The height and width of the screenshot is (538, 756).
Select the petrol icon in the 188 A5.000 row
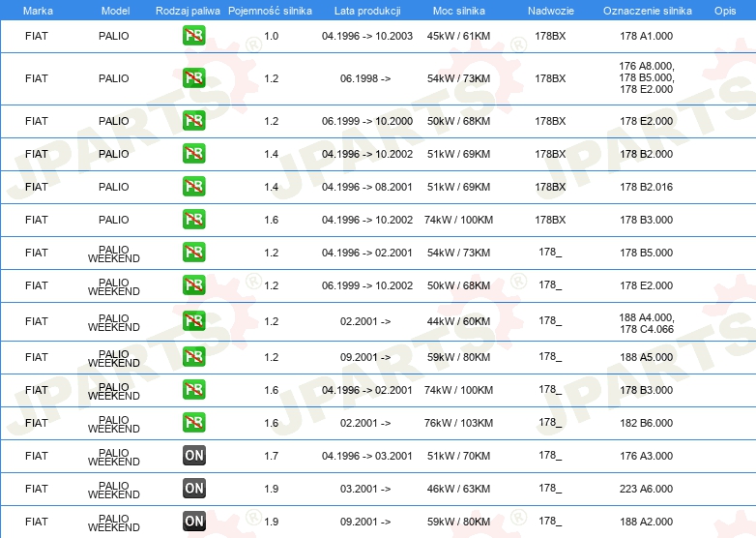(x=193, y=357)
